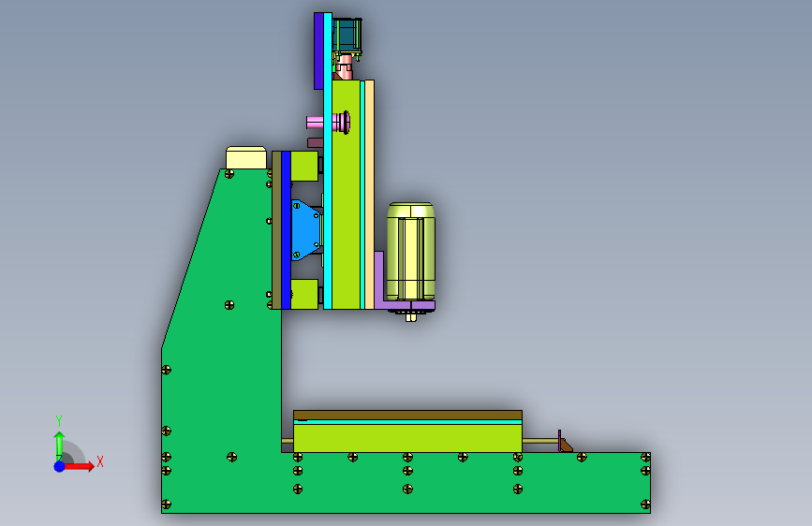Select the spindle shaft tip below the yellow motor
The image size is (812, 526).
411,315
